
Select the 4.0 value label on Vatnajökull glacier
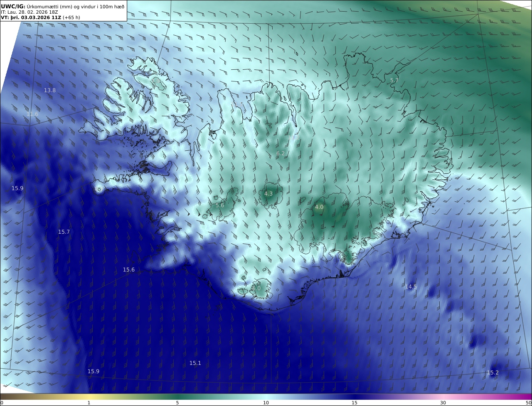pos(319,207)
